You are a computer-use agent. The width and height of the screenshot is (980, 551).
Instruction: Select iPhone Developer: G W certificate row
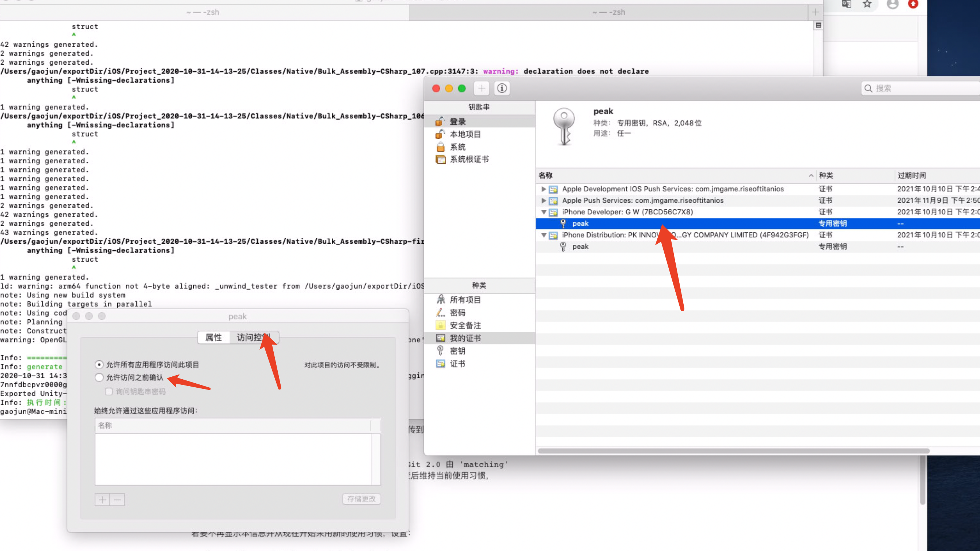pyautogui.click(x=758, y=212)
